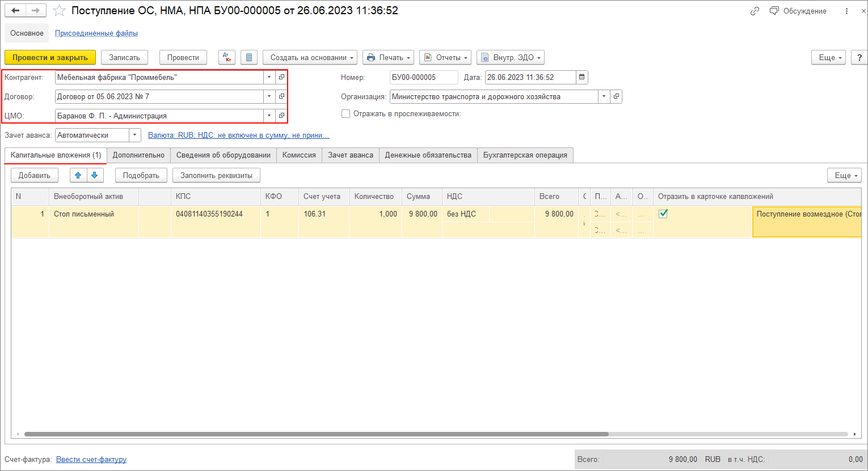Switch to Денежные обязательства tab

pyautogui.click(x=428, y=155)
